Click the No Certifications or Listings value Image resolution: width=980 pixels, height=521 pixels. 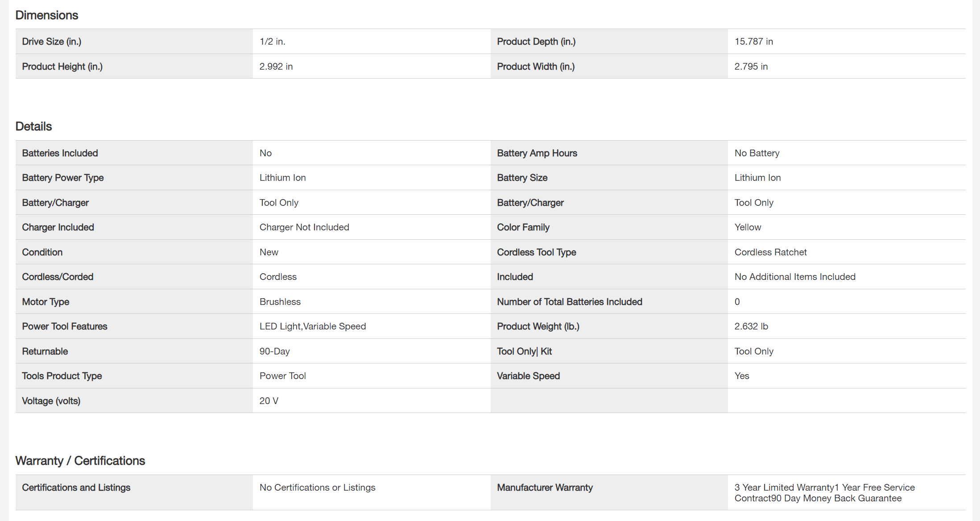point(318,488)
